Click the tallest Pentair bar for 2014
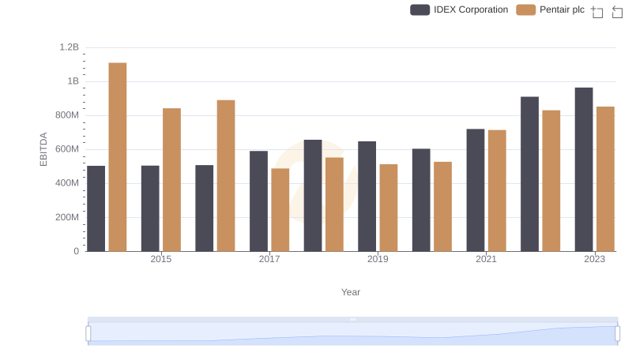632x364 pixels. pos(118,156)
